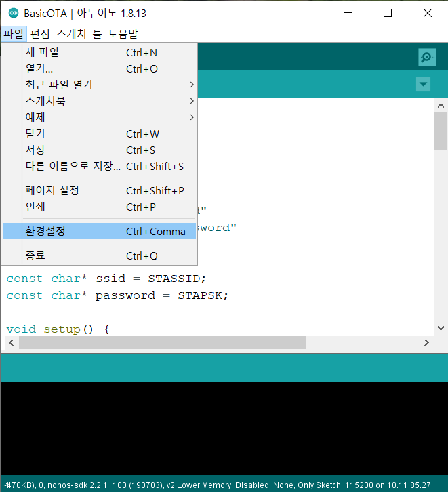
Task: Click the vertical scrollbar down arrow
Action: [x=441, y=328]
